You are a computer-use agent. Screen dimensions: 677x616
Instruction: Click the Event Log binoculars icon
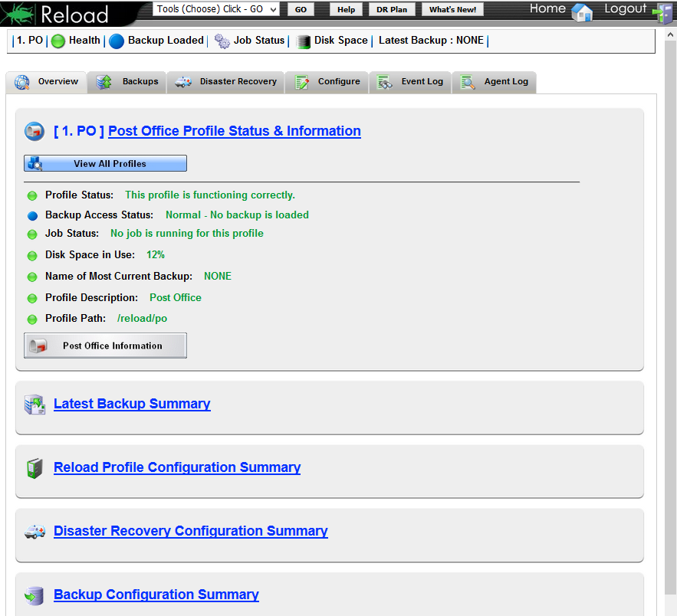(384, 82)
